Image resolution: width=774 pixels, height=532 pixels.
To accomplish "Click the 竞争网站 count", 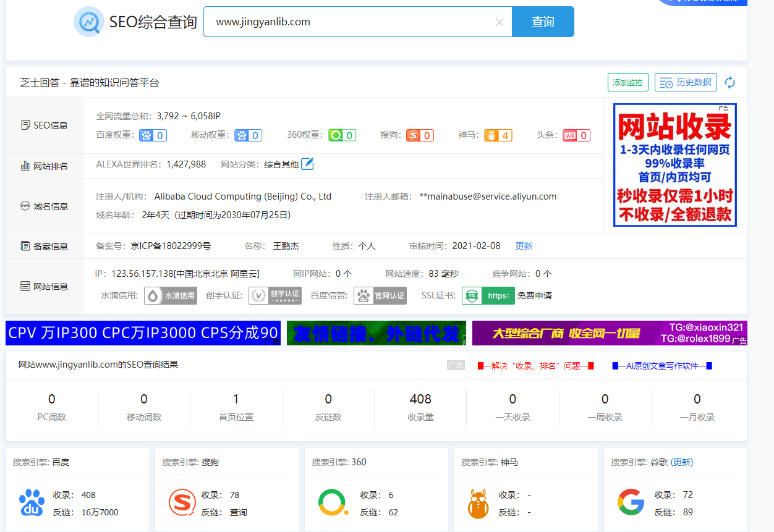I will [543, 274].
